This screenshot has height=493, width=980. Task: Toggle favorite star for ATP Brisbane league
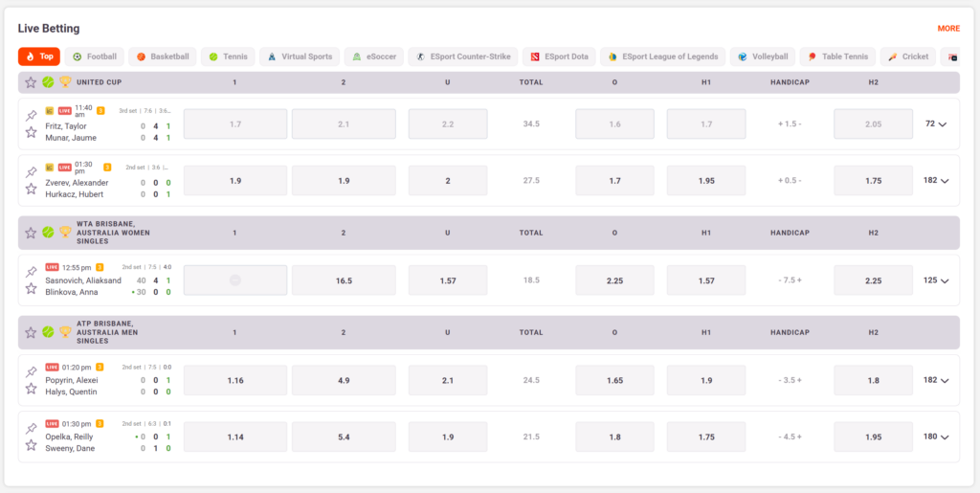pos(31,332)
